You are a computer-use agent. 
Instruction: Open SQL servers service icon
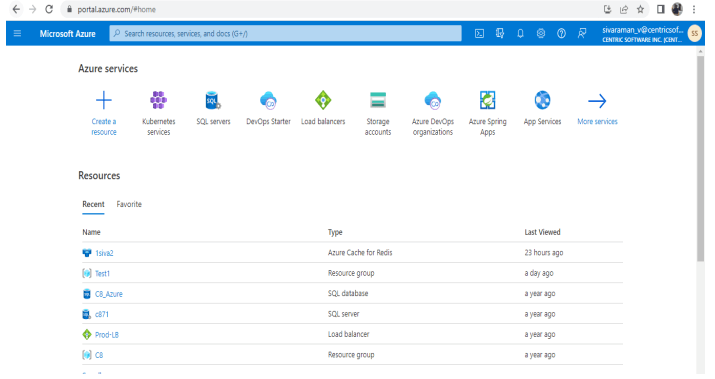(213, 100)
